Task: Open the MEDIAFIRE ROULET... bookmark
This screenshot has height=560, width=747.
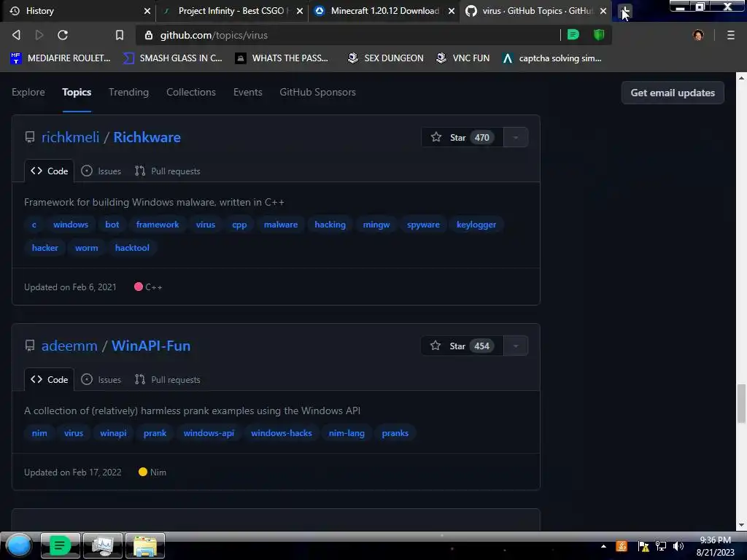Action: 61,58
